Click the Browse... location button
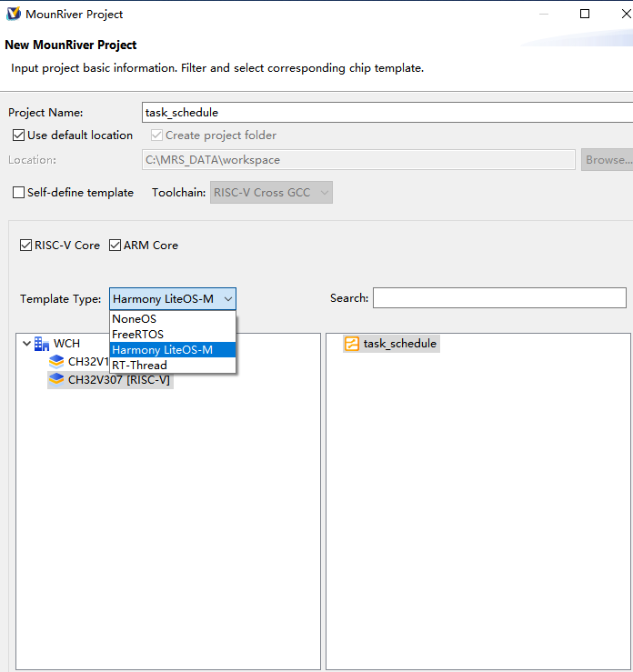The height and width of the screenshot is (672, 633). pyautogui.click(x=608, y=160)
